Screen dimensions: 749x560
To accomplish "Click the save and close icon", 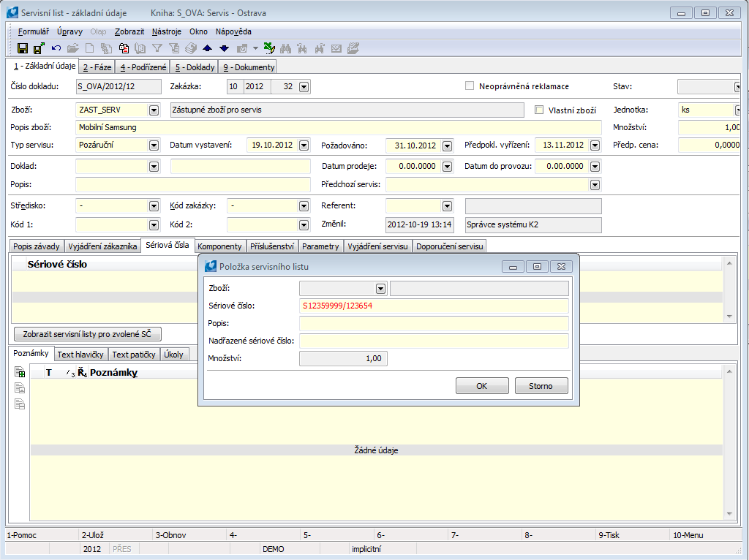I will point(39,48).
